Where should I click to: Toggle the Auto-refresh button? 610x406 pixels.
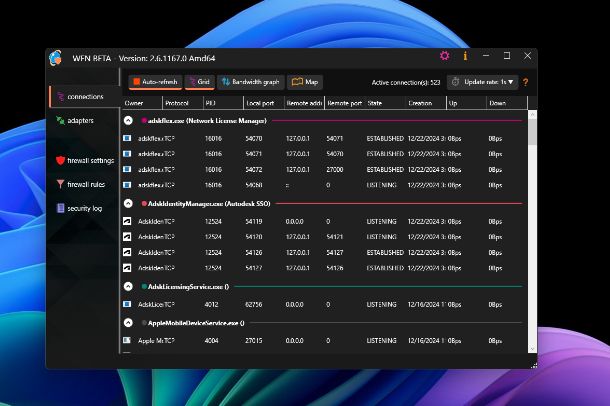tap(155, 82)
